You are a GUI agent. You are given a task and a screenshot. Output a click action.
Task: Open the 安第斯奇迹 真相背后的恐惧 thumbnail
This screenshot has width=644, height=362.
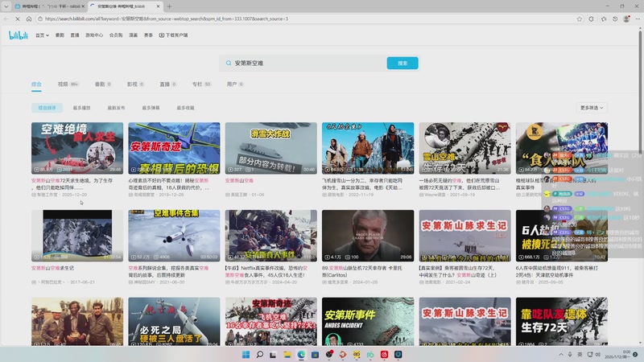tap(174, 148)
